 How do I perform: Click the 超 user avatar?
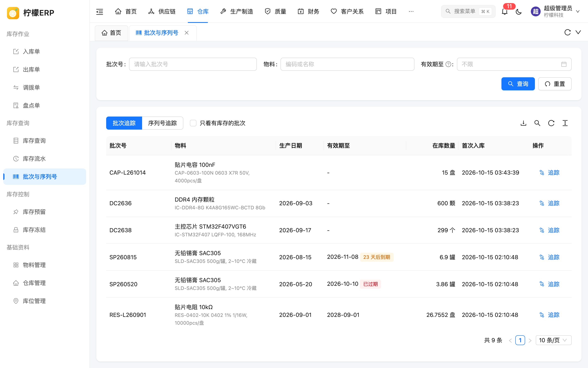536,11
